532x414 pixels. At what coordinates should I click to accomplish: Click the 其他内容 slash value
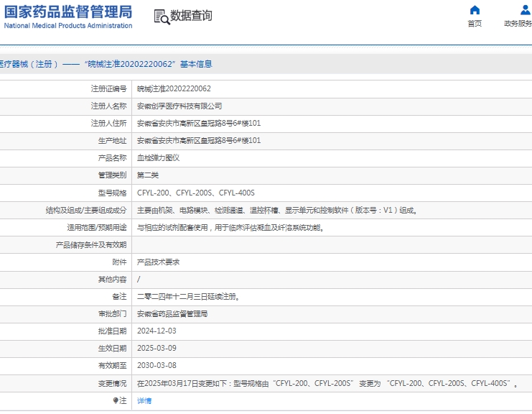(139, 280)
